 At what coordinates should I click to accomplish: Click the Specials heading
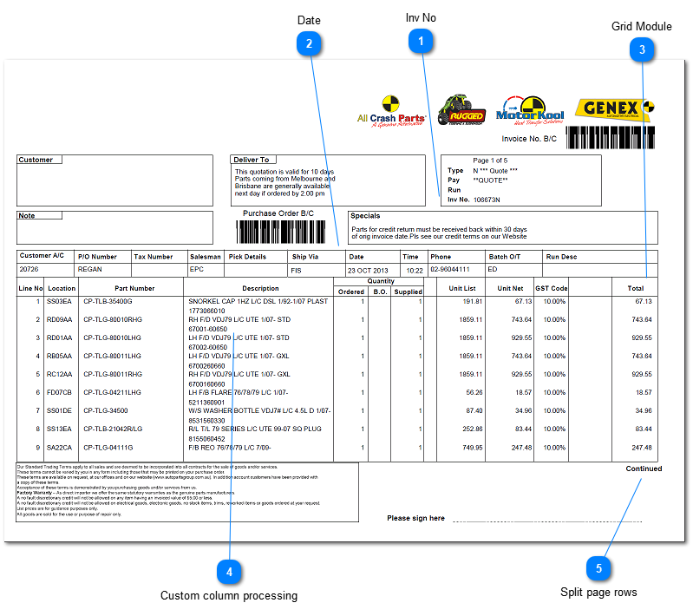point(365,216)
